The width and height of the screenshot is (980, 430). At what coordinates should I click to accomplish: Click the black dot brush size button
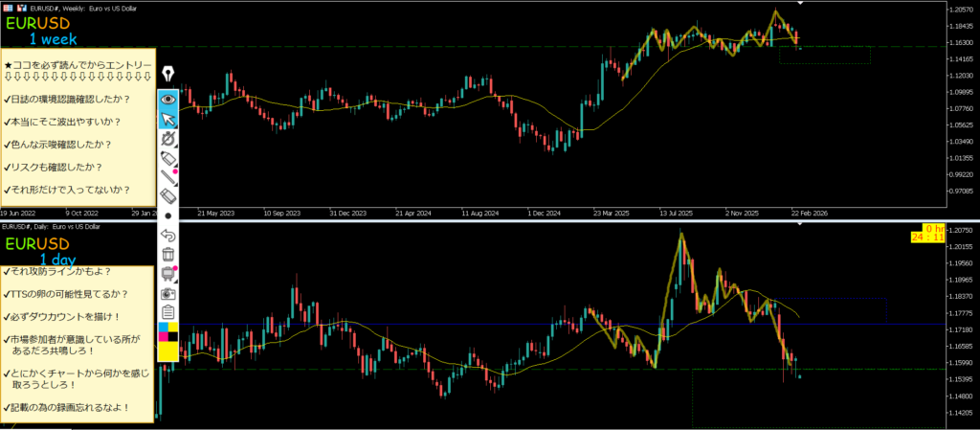168,215
